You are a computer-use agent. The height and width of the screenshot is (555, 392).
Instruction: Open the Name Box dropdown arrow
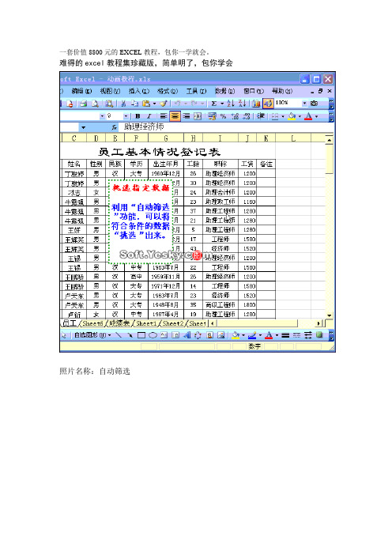pos(83,127)
